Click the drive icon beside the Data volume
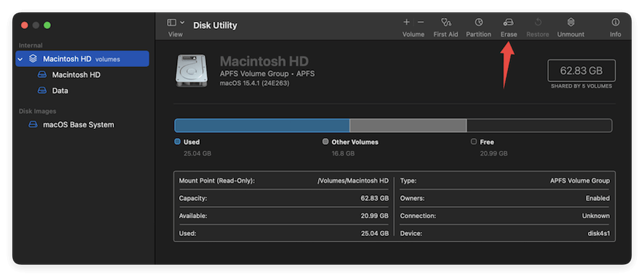The image size is (644, 277). (42, 91)
